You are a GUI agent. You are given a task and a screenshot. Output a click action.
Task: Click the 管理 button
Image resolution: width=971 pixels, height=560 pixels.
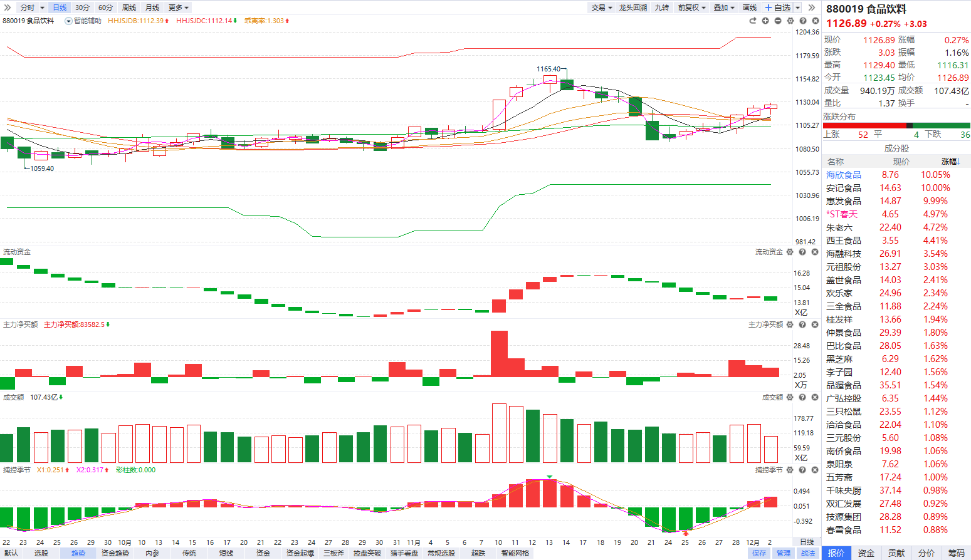tap(784, 553)
